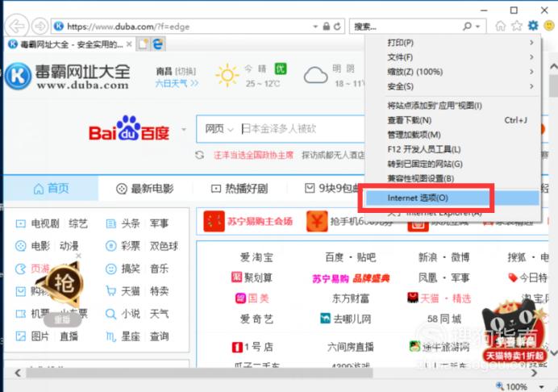The width and height of the screenshot is (558, 392).
Task: Click the 毒霸网址大全 K logo
Action: pos(18,76)
